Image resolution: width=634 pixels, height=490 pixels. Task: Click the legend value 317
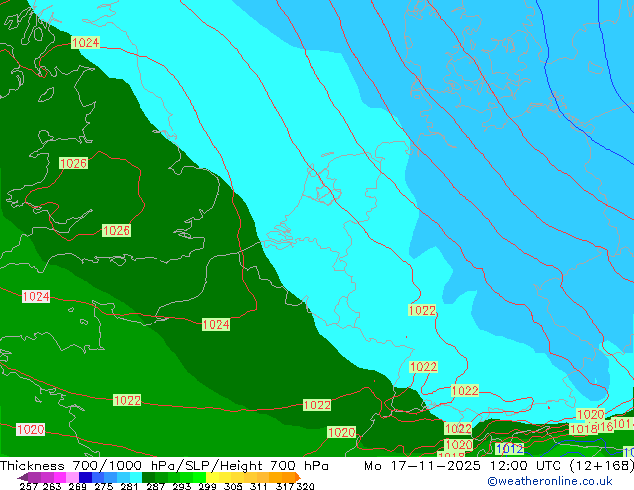(x=285, y=486)
